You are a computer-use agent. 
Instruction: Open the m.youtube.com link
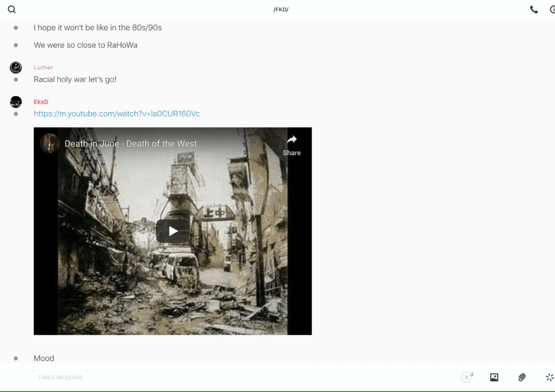[x=117, y=114]
